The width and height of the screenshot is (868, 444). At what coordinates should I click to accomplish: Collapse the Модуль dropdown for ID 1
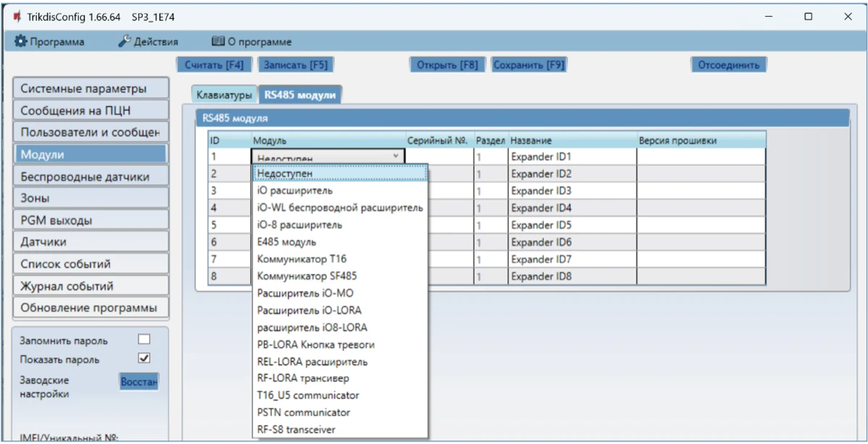pyautogui.click(x=395, y=156)
